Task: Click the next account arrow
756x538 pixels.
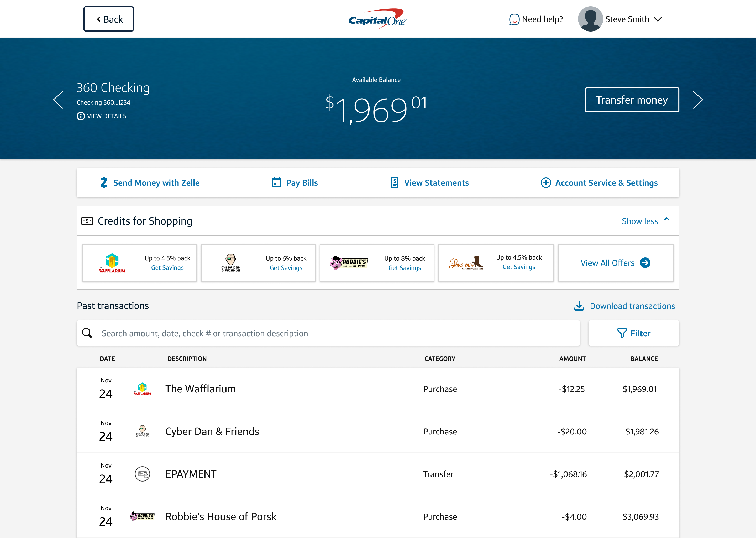Action: [x=698, y=100]
